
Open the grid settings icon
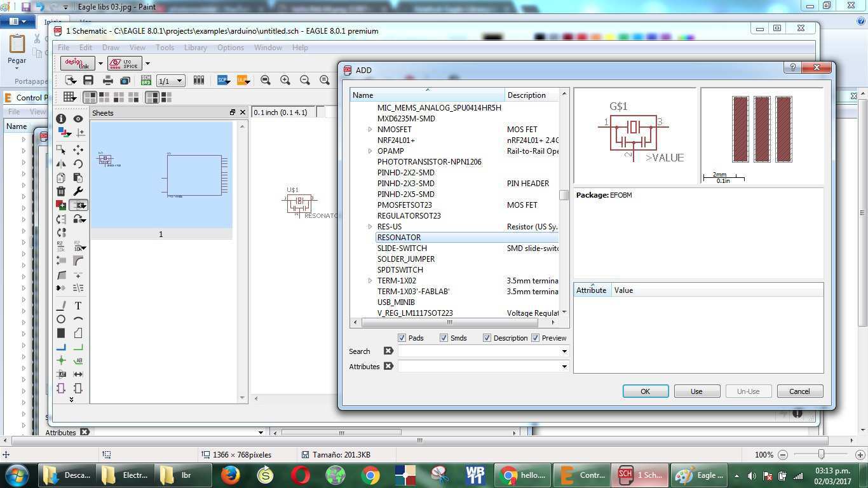(x=70, y=97)
